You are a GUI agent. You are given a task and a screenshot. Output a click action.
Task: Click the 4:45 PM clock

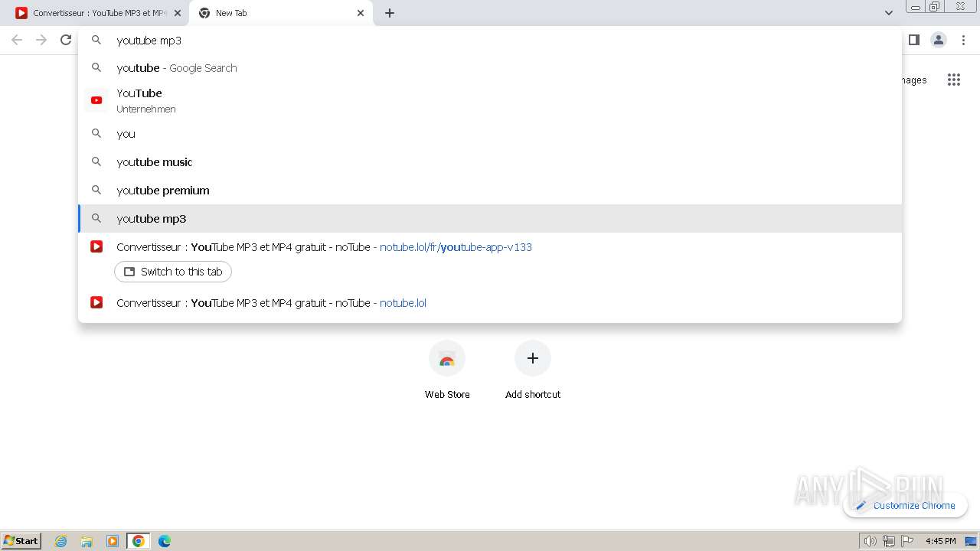coord(940,541)
